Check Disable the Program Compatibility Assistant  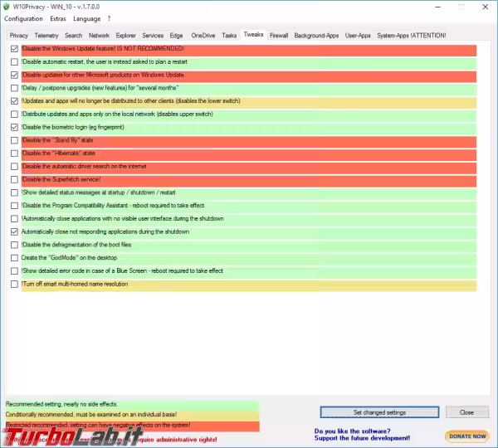(14, 206)
